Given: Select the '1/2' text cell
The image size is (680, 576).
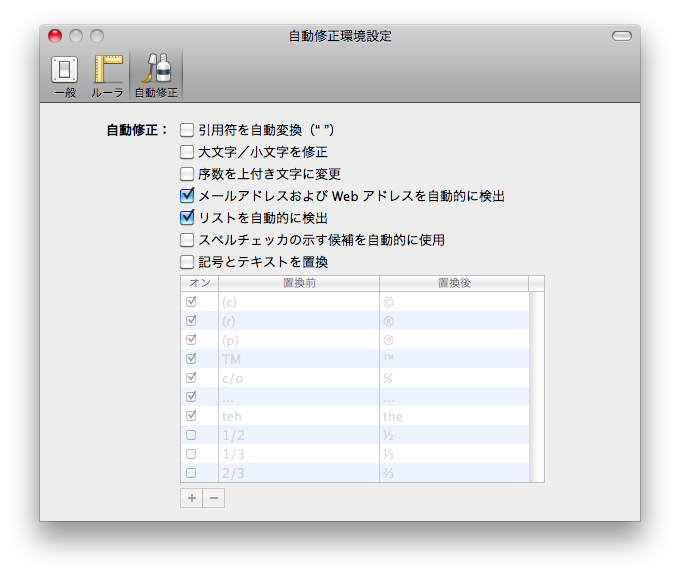Looking at the screenshot, I should click(x=299, y=435).
